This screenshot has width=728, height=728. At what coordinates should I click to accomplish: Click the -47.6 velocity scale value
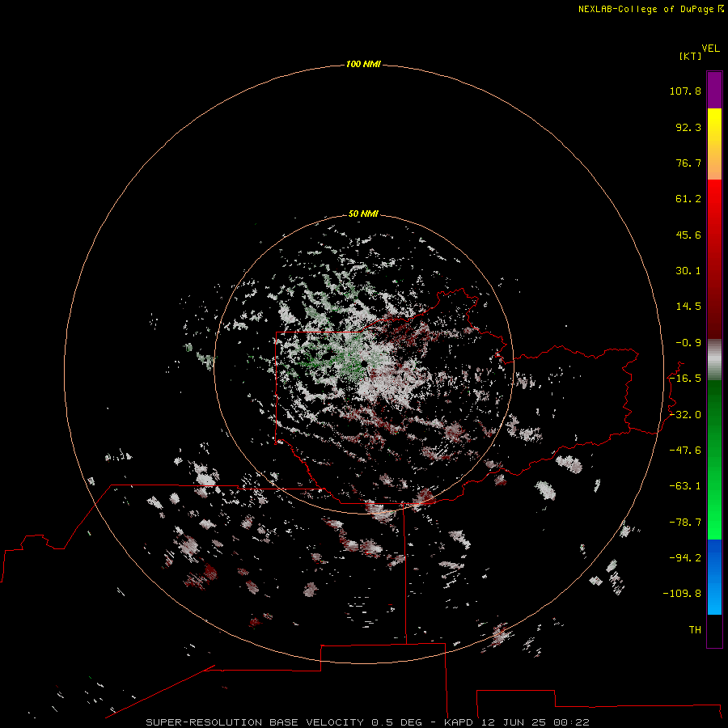tap(685, 451)
